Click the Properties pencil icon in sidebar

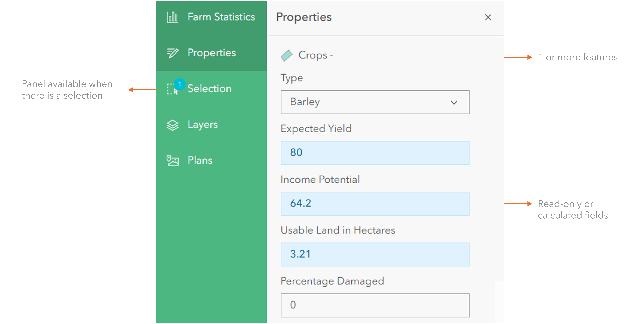point(172,53)
